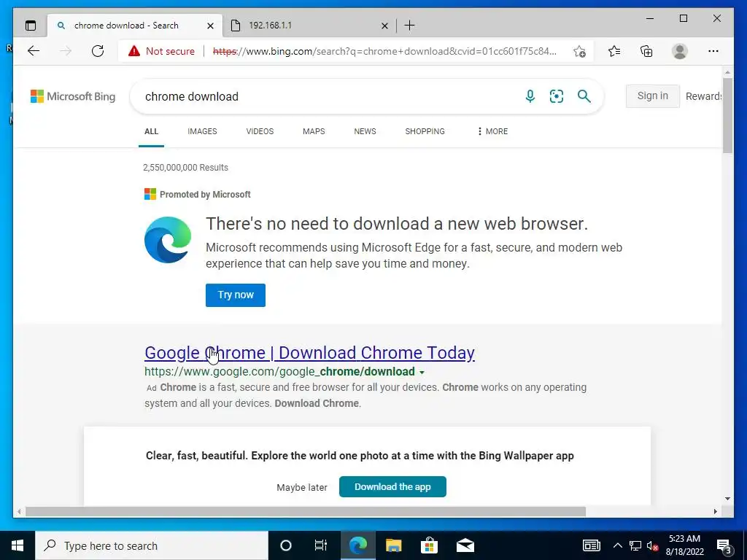The width and height of the screenshot is (747, 560).
Task: Open visual search camera icon
Action: 557,96
